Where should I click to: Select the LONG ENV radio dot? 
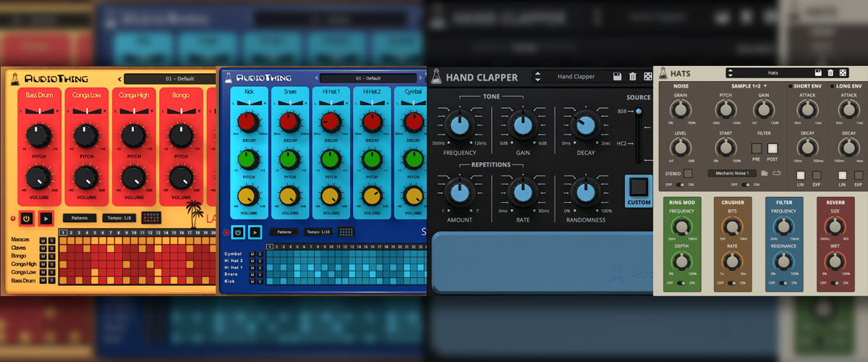(x=832, y=86)
